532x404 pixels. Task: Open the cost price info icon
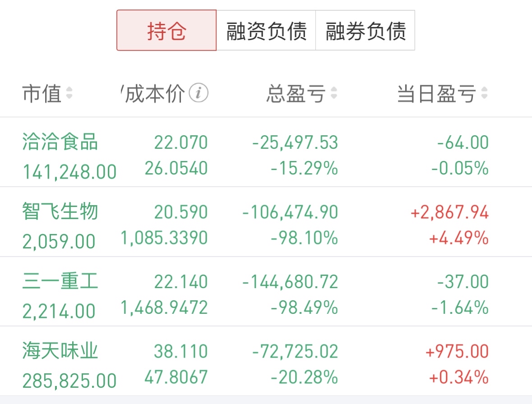[x=199, y=92]
